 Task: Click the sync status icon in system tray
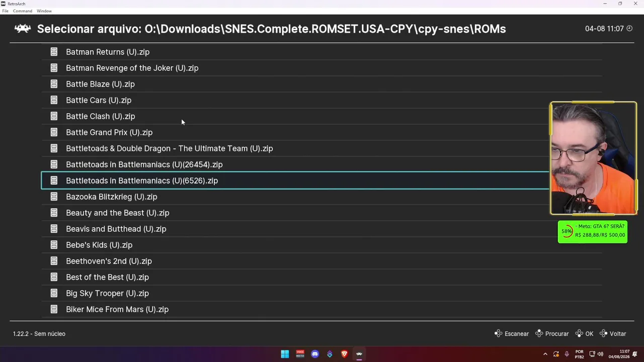point(556,354)
